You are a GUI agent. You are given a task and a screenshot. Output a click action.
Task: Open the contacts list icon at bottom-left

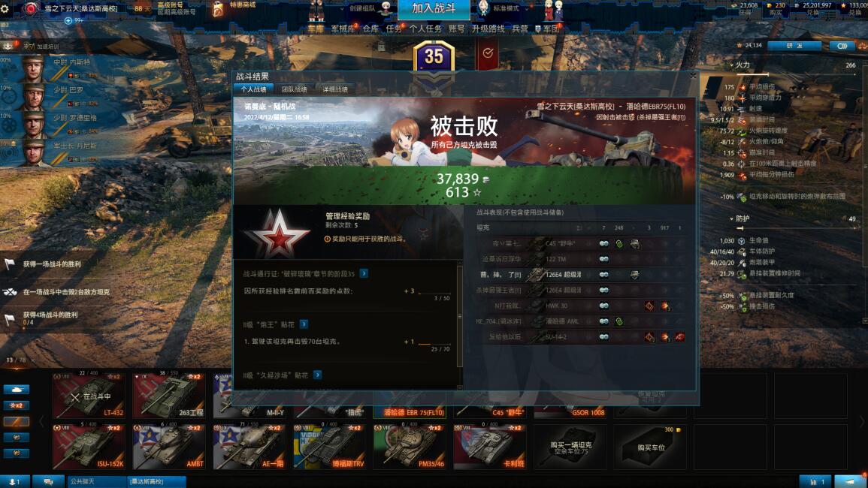coord(15,481)
